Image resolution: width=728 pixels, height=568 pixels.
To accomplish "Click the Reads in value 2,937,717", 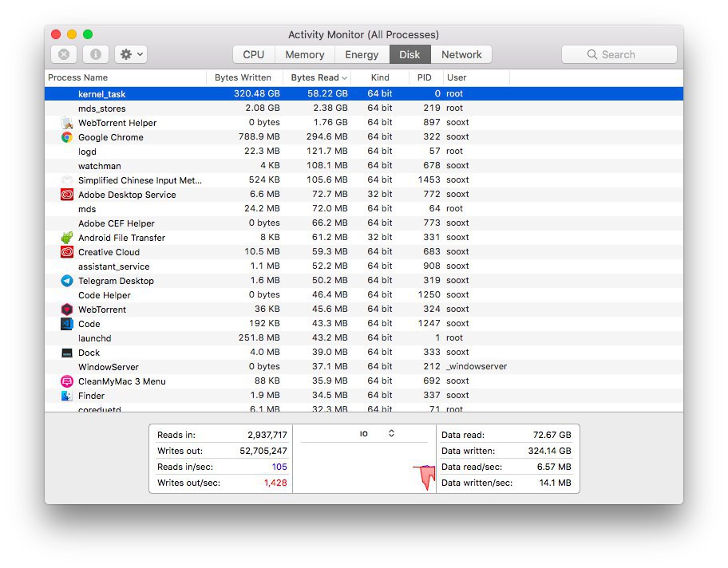I will click(267, 436).
